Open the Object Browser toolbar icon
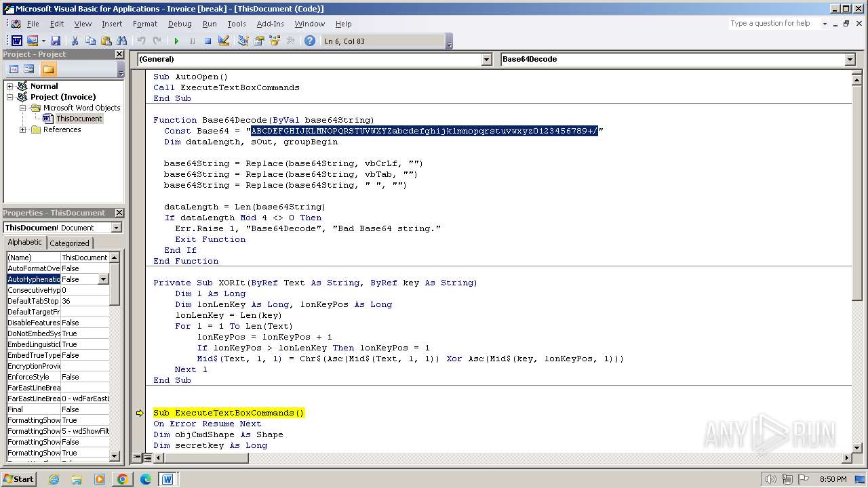This screenshot has height=488, width=868. point(275,41)
